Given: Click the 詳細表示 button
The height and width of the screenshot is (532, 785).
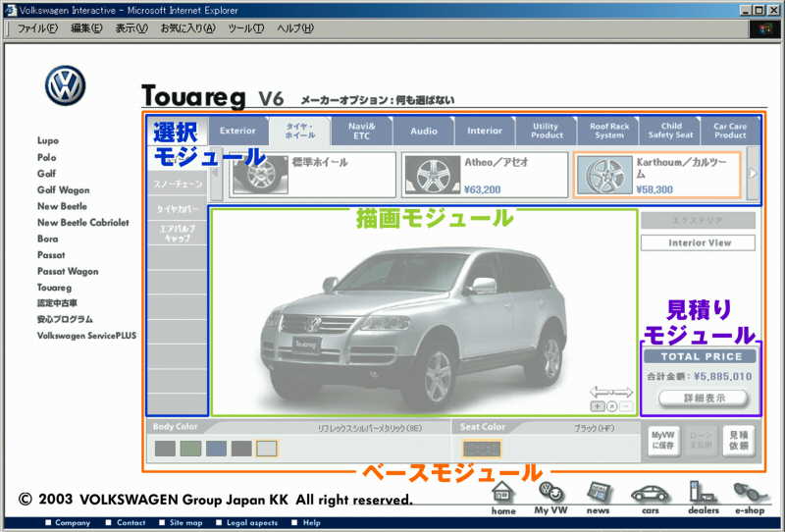Looking at the screenshot, I should [704, 399].
